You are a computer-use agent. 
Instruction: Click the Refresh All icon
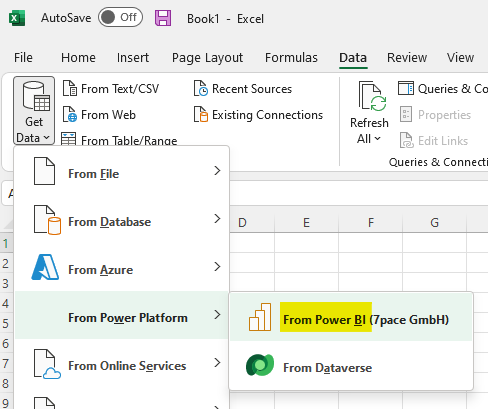click(372, 96)
